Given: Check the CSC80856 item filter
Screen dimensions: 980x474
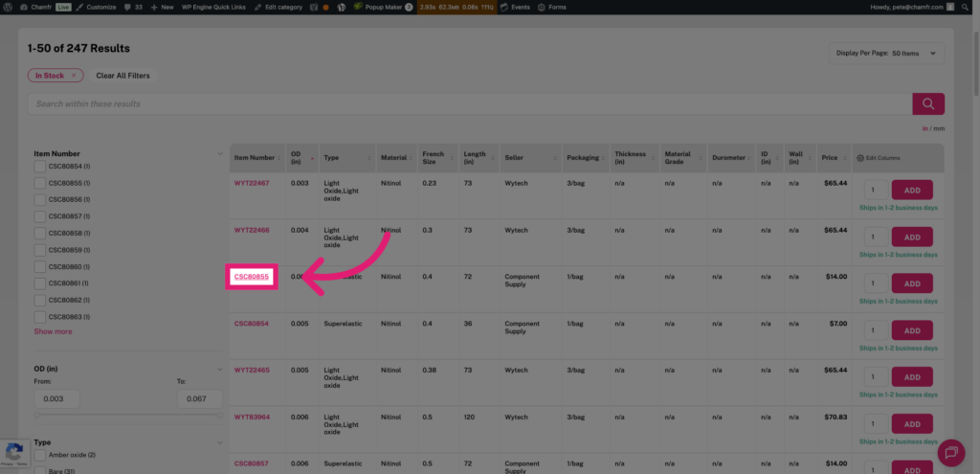Looking at the screenshot, I should coord(40,200).
